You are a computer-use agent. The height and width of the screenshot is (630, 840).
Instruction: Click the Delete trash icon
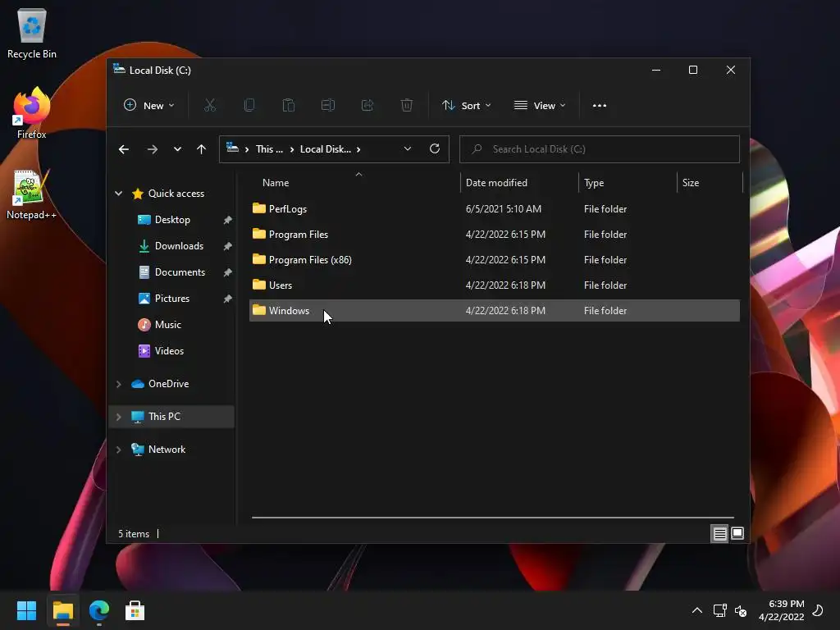pyautogui.click(x=407, y=106)
